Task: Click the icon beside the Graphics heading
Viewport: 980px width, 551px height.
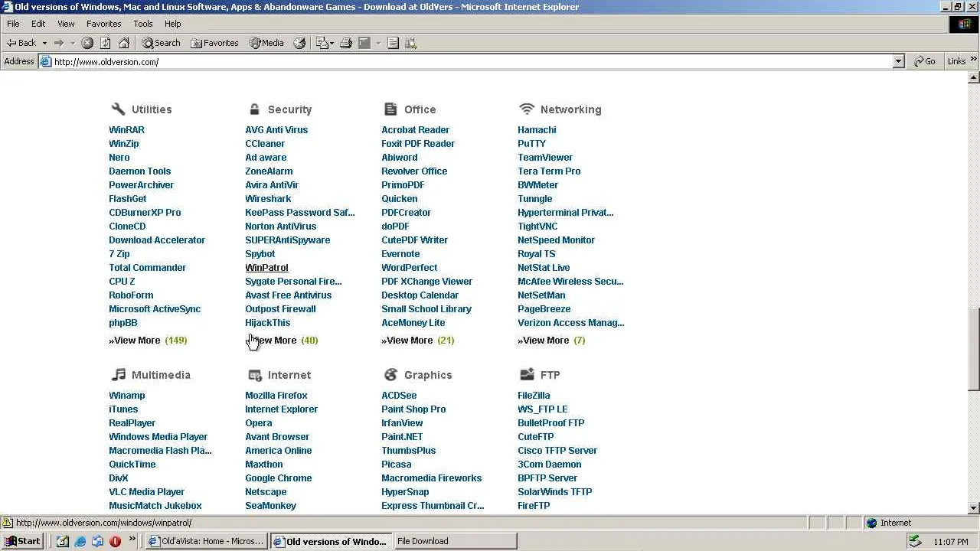Action: 391,374
